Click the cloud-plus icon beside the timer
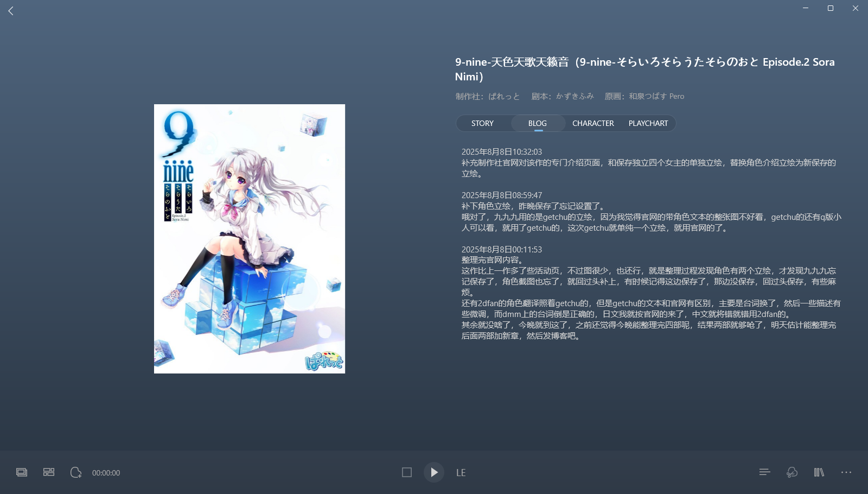This screenshot has height=494, width=868. (76, 472)
